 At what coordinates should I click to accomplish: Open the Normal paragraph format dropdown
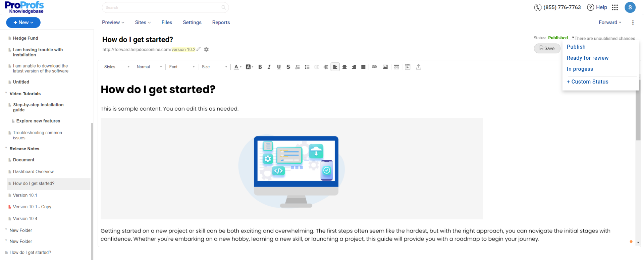click(149, 67)
